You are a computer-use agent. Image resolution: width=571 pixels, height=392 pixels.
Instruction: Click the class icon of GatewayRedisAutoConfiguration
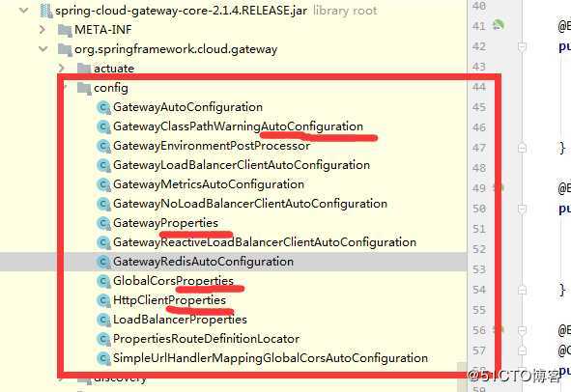pos(103,262)
